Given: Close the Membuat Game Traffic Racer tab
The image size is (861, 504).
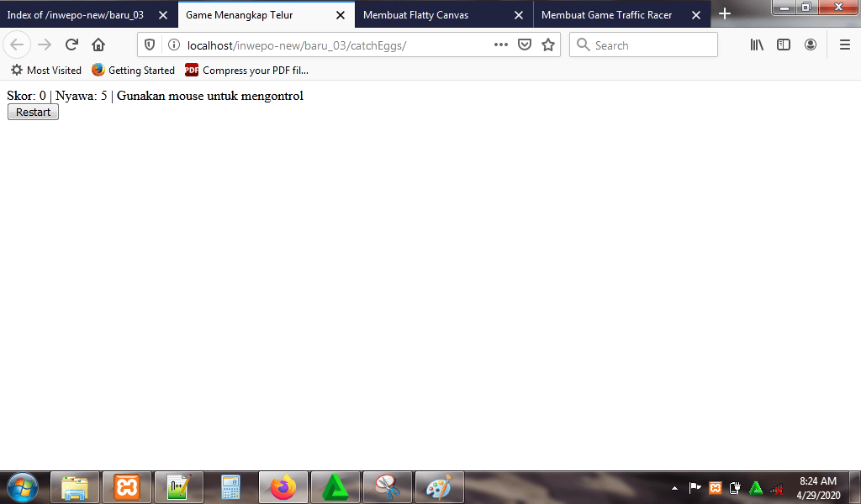Looking at the screenshot, I should [696, 15].
